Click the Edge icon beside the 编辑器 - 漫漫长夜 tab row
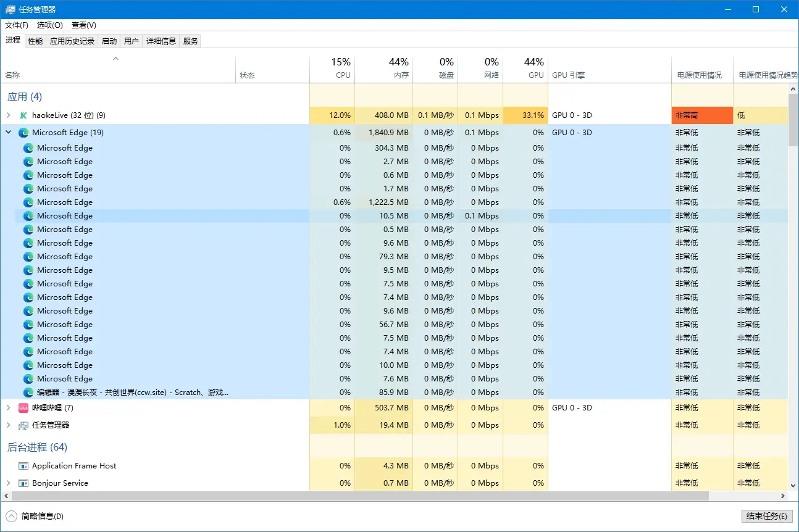The width and height of the screenshot is (799, 532). coord(28,393)
